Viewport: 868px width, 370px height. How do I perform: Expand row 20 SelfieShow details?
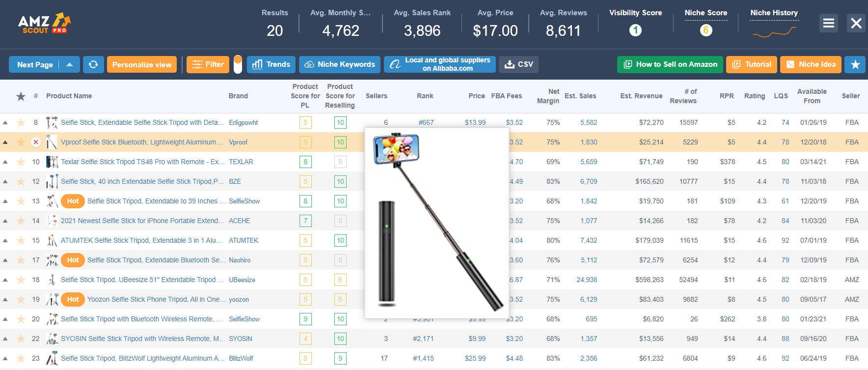coord(5,319)
